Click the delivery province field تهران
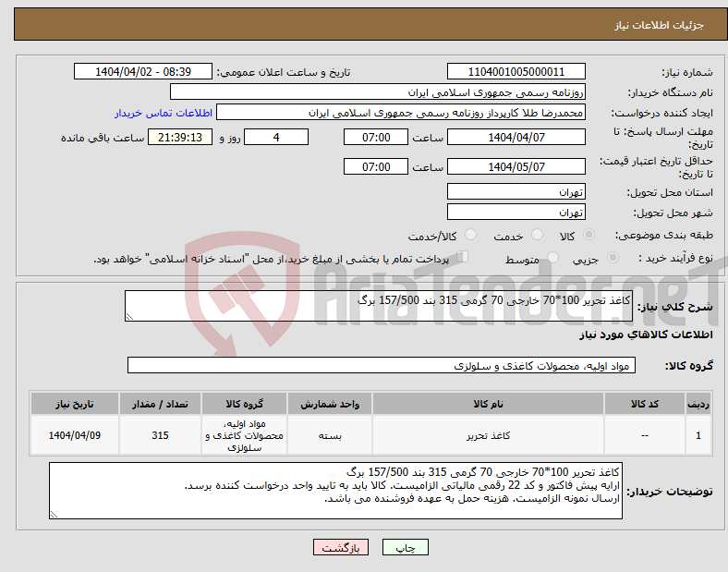 pyautogui.click(x=516, y=191)
